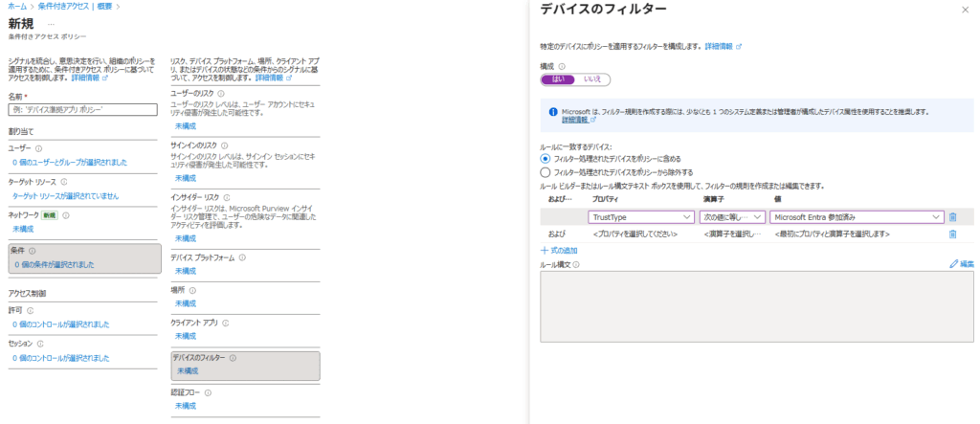Click info icon beside ルール構文 label
The image size is (980, 424).
click(576, 264)
